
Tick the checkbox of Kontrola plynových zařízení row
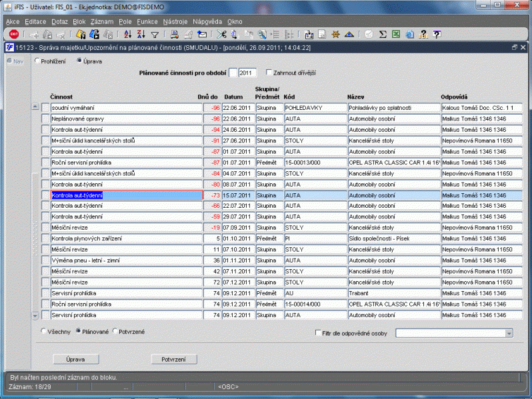pos(45,238)
